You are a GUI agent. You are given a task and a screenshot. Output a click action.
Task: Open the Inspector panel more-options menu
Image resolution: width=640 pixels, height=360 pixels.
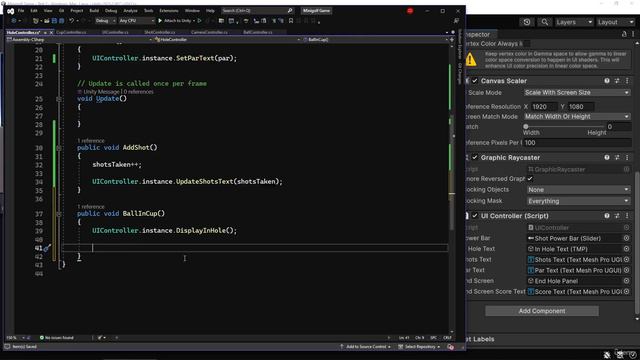pyautogui.click(x=633, y=34)
